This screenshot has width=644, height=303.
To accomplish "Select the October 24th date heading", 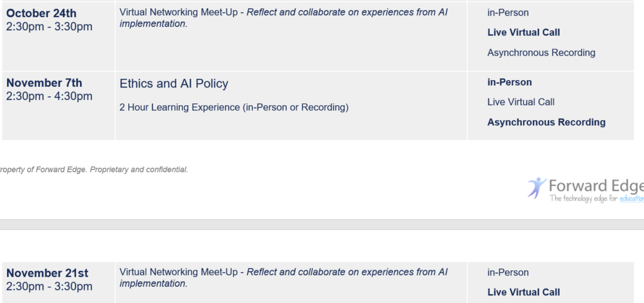I will pyautogui.click(x=42, y=13).
